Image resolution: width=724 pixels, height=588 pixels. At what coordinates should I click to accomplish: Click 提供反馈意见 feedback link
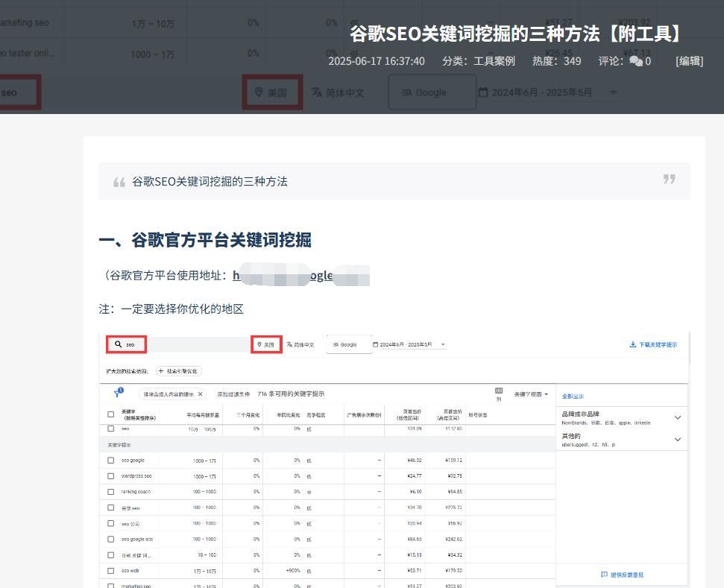pos(623,575)
